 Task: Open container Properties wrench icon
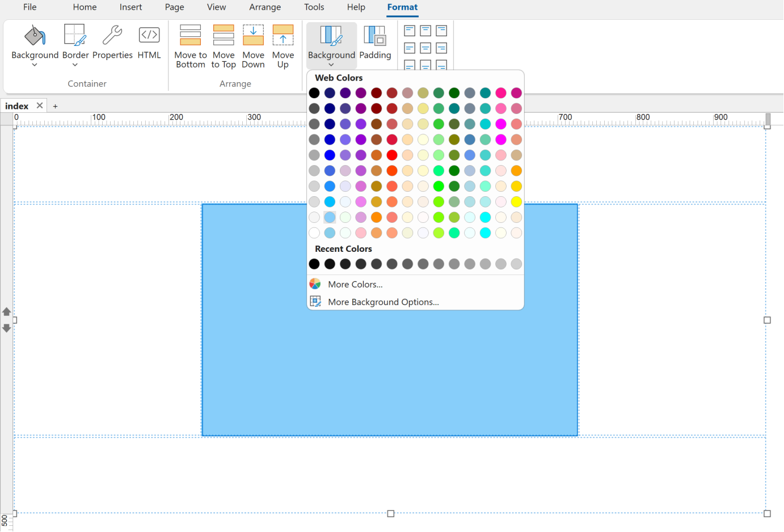[112, 36]
